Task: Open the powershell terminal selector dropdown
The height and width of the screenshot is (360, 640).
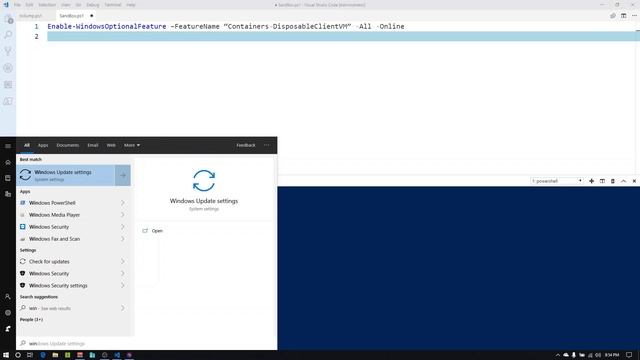Action: coord(557,181)
